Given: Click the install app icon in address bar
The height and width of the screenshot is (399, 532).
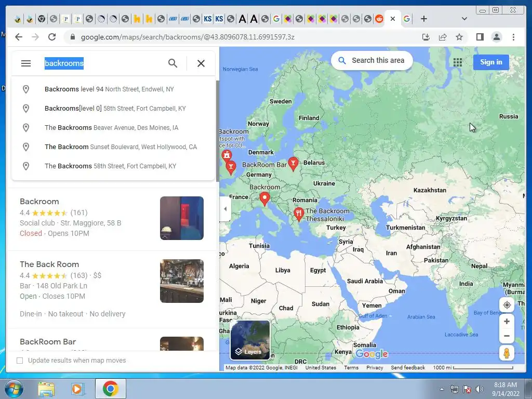Looking at the screenshot, I should 426,37.
